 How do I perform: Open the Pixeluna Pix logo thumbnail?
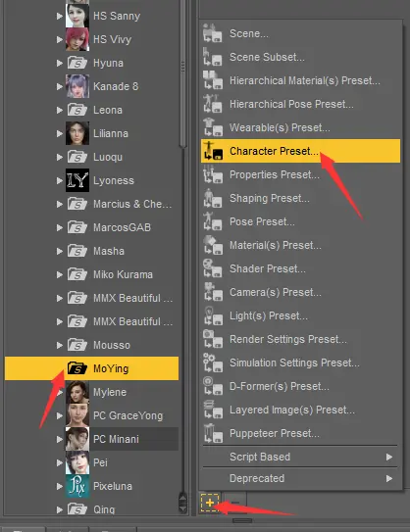[x=77, y=486]
